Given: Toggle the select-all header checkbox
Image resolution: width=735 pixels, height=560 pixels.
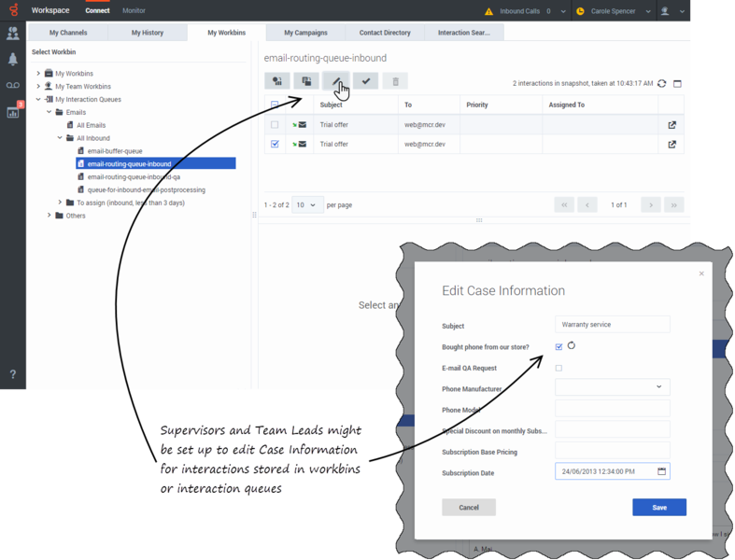Looking at the screenshot, I should tap(275, 104).
